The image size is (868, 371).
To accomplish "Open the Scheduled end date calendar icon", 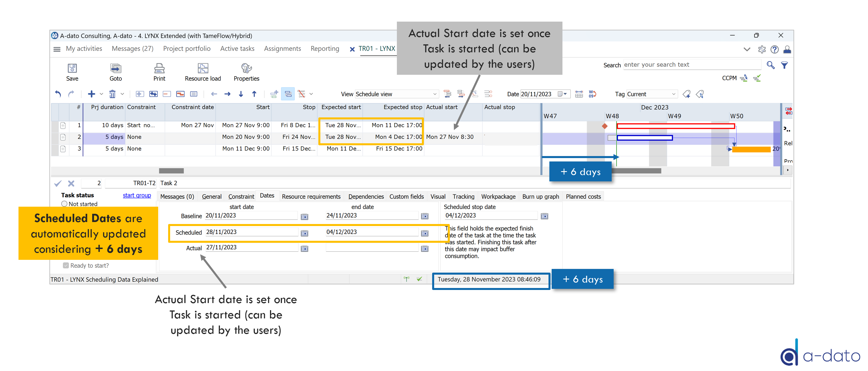I will coord(424,233).
